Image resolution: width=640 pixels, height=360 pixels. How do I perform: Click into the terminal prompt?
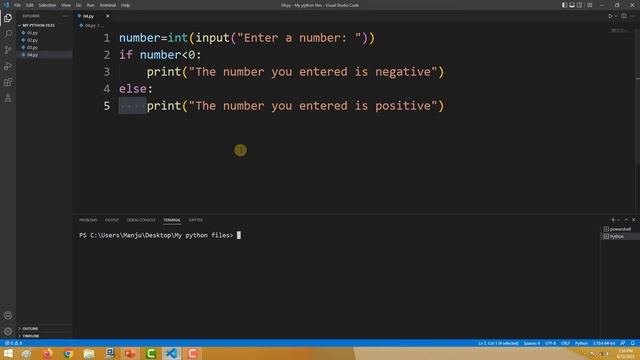[239, 236]
